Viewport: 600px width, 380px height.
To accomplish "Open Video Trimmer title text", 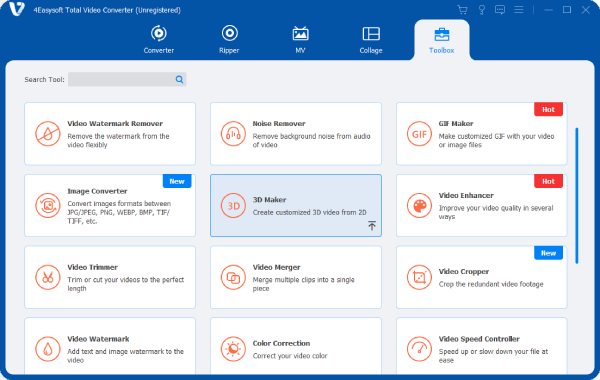I will tap(93, 267).
